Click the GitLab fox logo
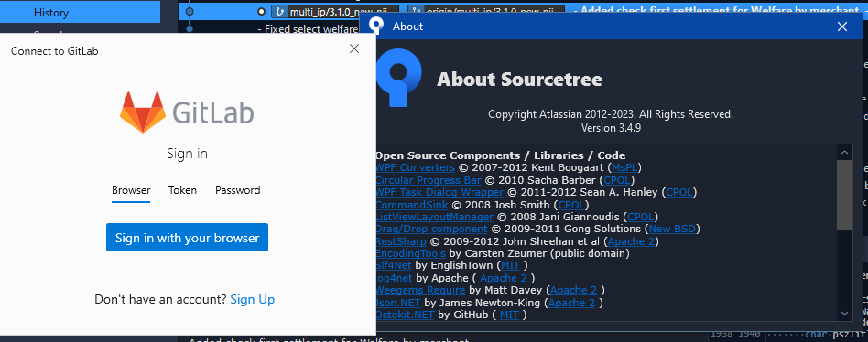This screenshot has width=868, height=342. point(142,112)
